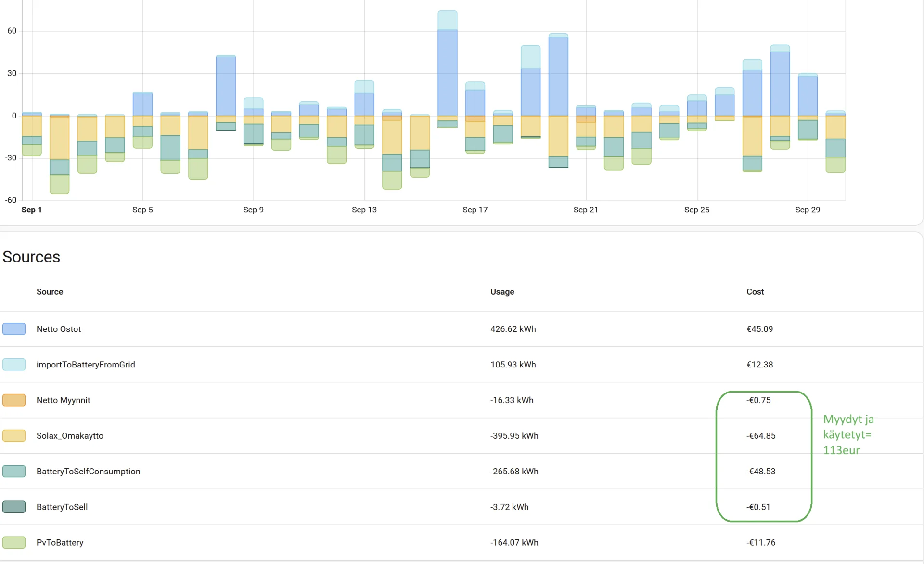Screen dimensions: 924x564
Task: Click the €45.09 cost value
Action: point(760,329)
